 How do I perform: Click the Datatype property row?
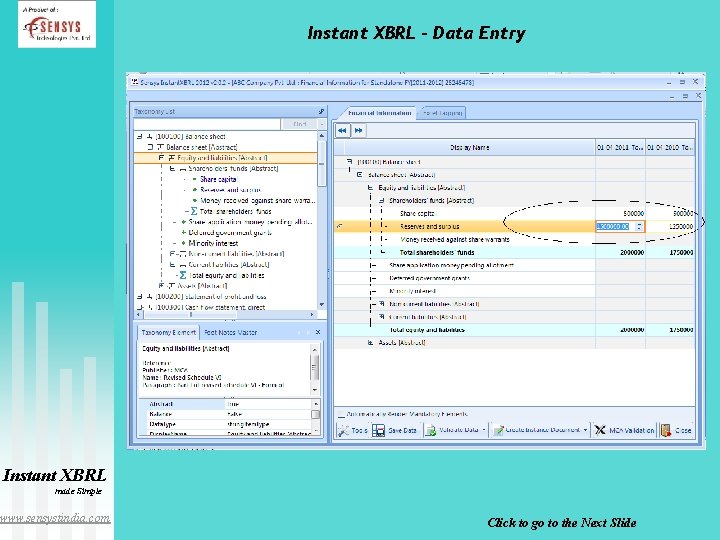click(x=225, y=424)
